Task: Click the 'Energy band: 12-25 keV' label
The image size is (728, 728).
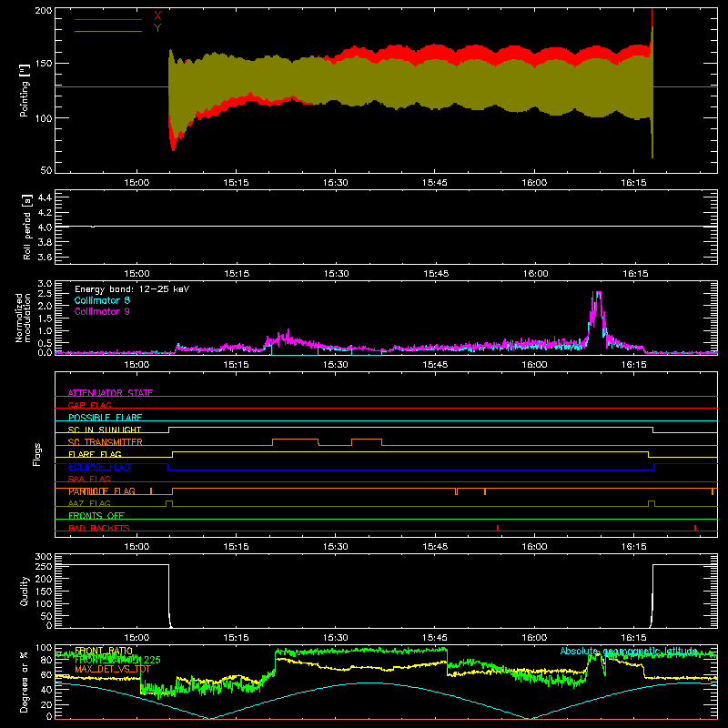Action: pos(132,289)
